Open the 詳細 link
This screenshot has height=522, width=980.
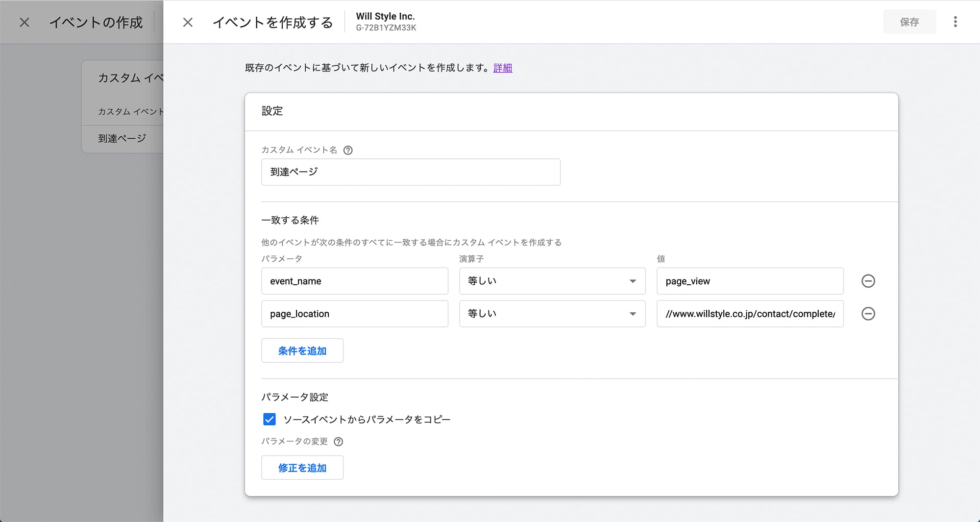click(x=502, y=68)
